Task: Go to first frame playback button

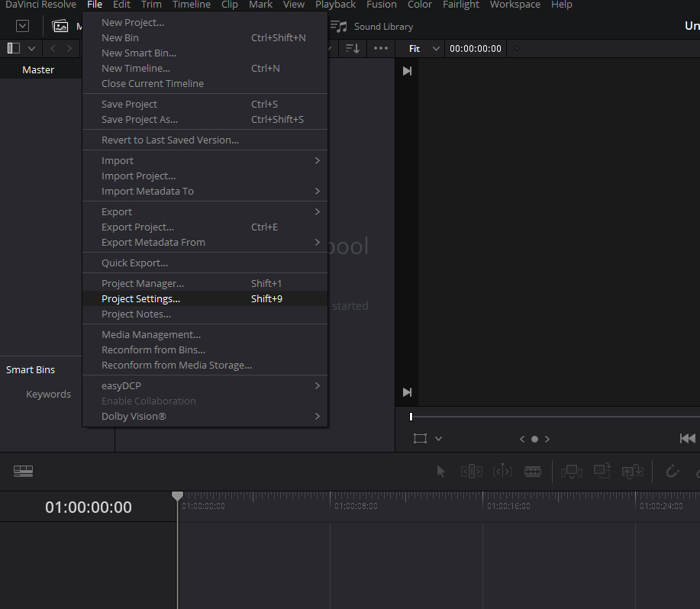Action: point(688,439)
